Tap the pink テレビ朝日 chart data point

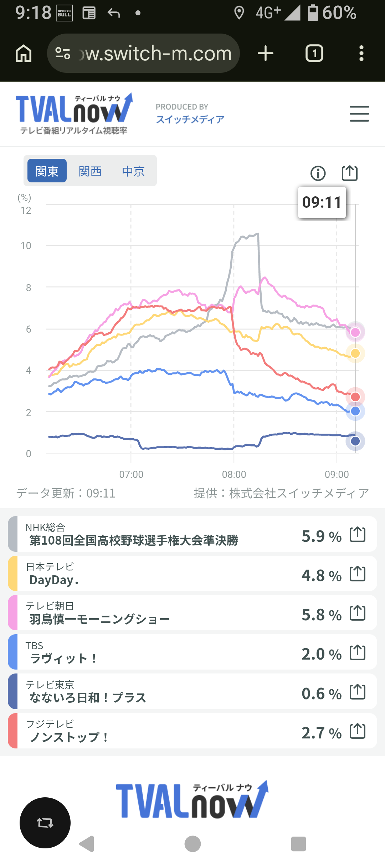pos(355,332)
